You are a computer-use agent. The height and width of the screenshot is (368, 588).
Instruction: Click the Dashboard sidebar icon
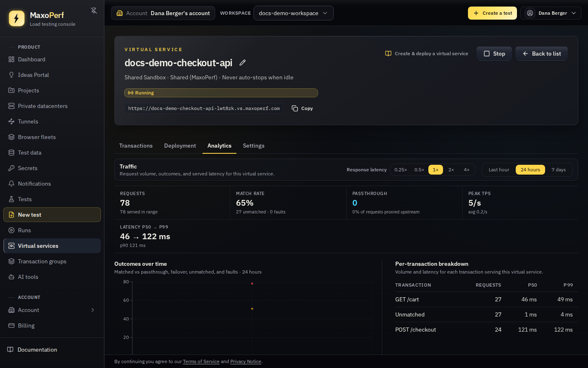(11, 59)
